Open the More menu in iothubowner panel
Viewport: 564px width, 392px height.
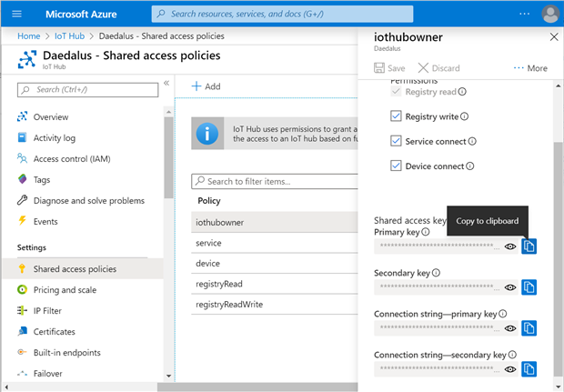pyautogui.click(x=530, y=68)
